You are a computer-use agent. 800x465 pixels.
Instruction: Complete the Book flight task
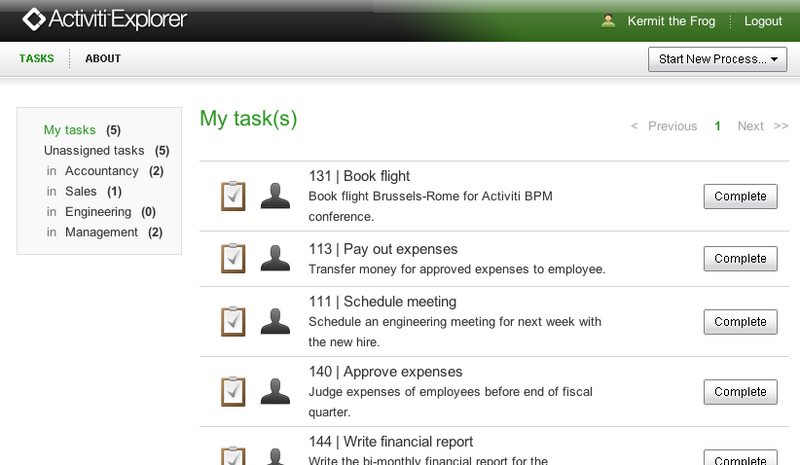(x=740, y=197)
